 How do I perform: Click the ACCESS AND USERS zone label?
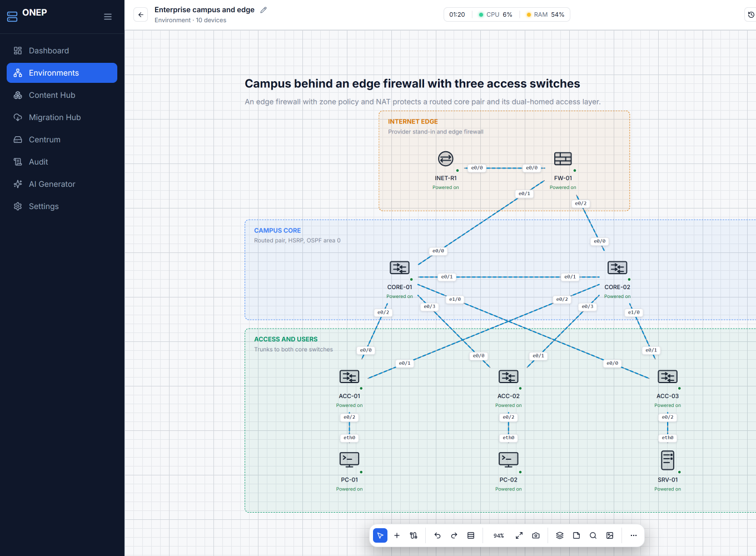286,340
